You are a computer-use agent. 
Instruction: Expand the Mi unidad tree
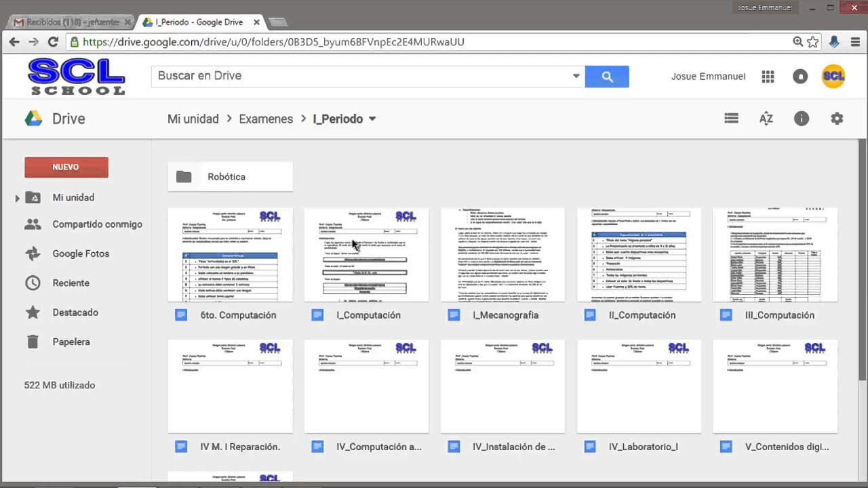tap(18, 198)
